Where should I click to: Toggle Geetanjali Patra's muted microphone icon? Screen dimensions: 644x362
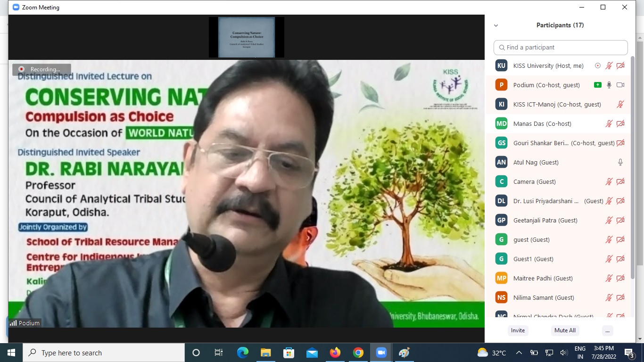click(609, 220)
